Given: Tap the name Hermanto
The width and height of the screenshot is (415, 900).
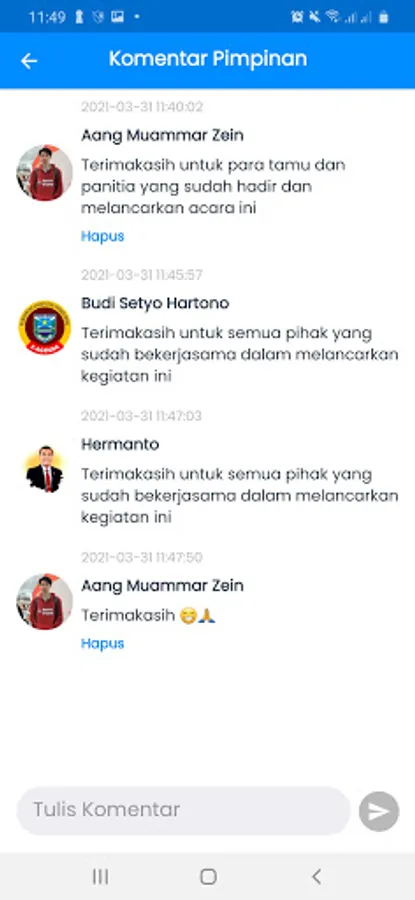Looking at the screenshot, I should click(x=120, y=444).
